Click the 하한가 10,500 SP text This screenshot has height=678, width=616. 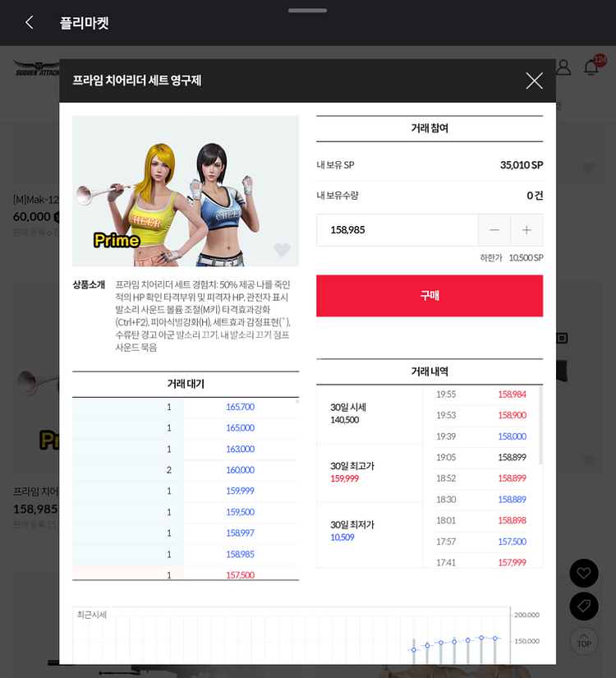coord(512,258)
